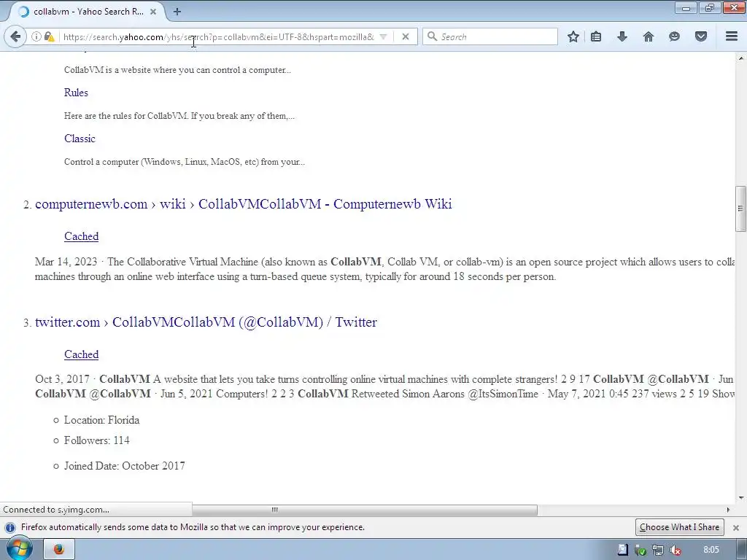Screen dimensions: 747x560
Task: Click the address bar URL field
Action: (219, 36)
